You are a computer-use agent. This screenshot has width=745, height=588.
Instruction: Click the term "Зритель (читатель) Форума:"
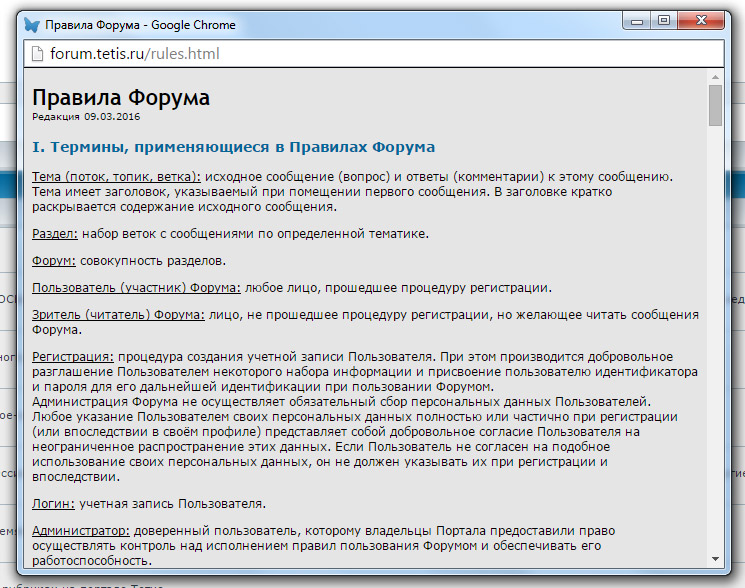click(x=118, y=315)
